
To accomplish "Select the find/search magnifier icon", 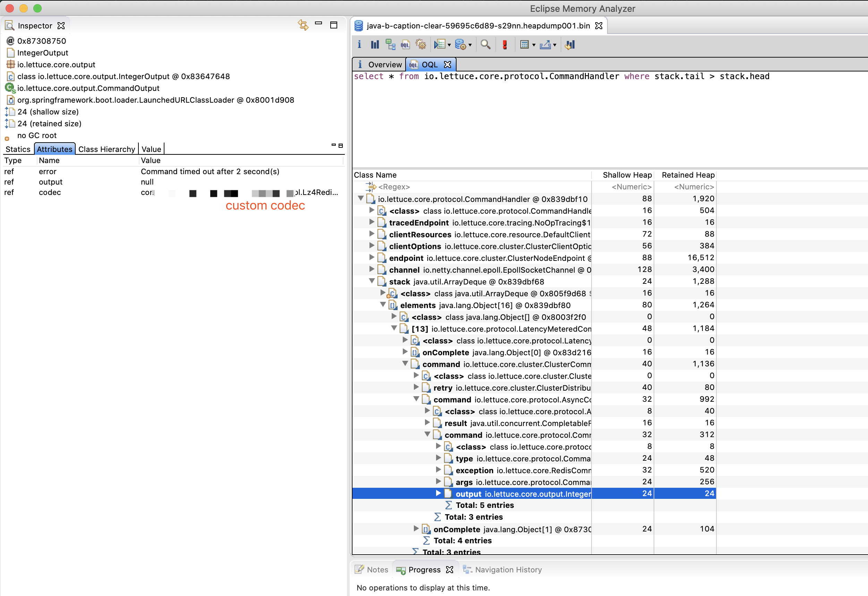I will (486, 44).
